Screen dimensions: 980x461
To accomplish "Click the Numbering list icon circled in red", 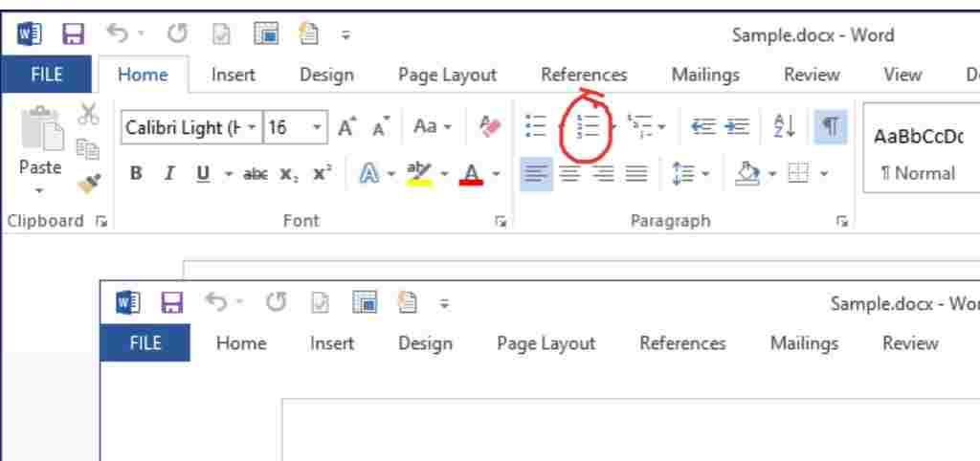I will pos(589,127).
